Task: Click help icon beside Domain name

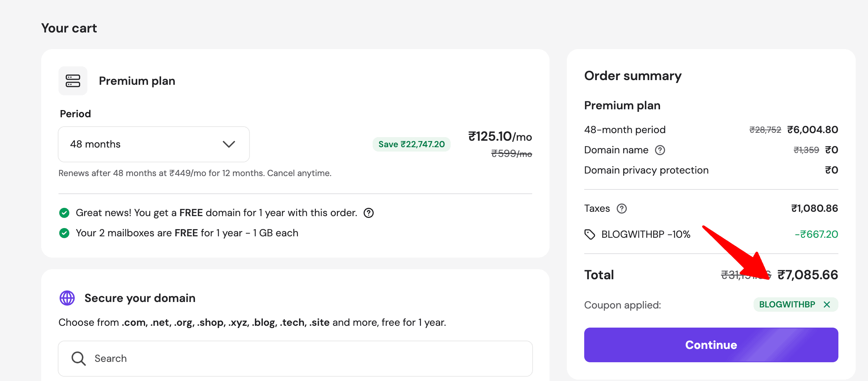Action: (660, 150)
